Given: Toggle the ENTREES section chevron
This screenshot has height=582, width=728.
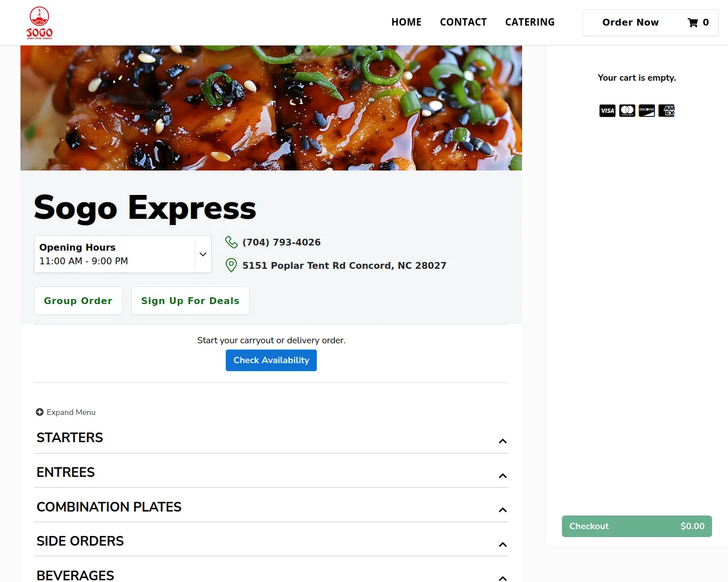Looking at the screenshot, I should (x=503, y=476).
